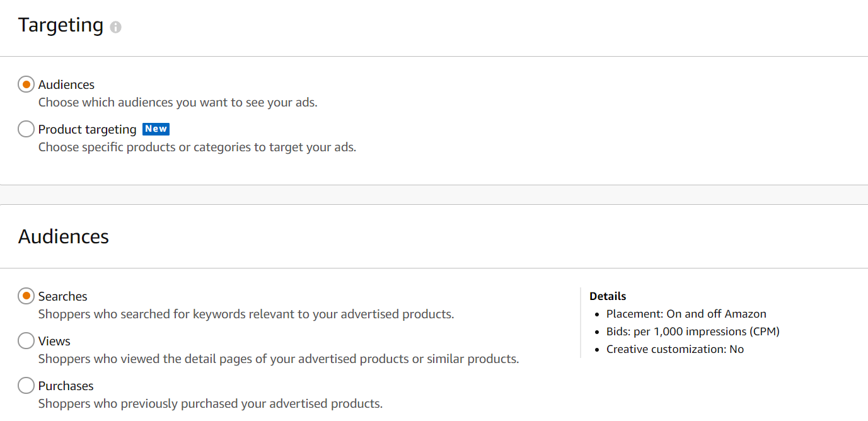The width and height of the screenshot is (868, 421).
Task: Click the blue New badge
Action: pyautogui.click(x=156, y=129)
